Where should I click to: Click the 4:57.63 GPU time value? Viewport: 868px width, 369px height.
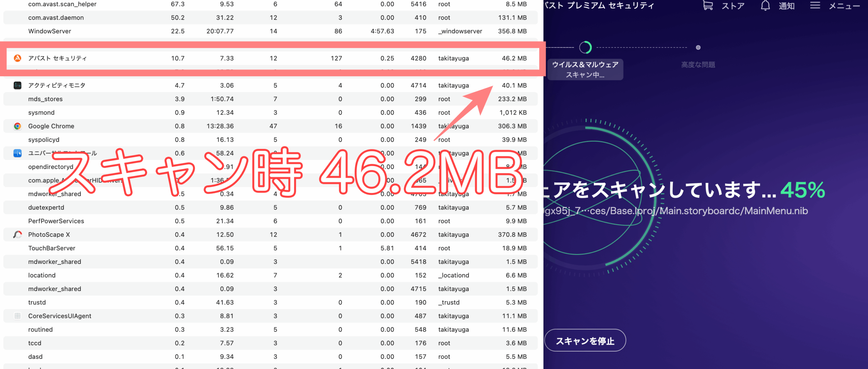coord(382,31)
